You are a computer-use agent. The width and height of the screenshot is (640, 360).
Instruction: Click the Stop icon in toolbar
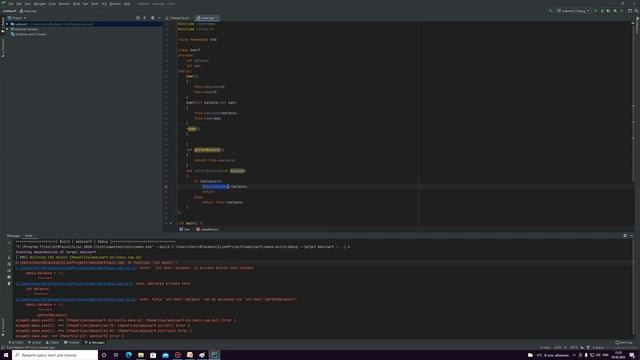tap(622, 11)
